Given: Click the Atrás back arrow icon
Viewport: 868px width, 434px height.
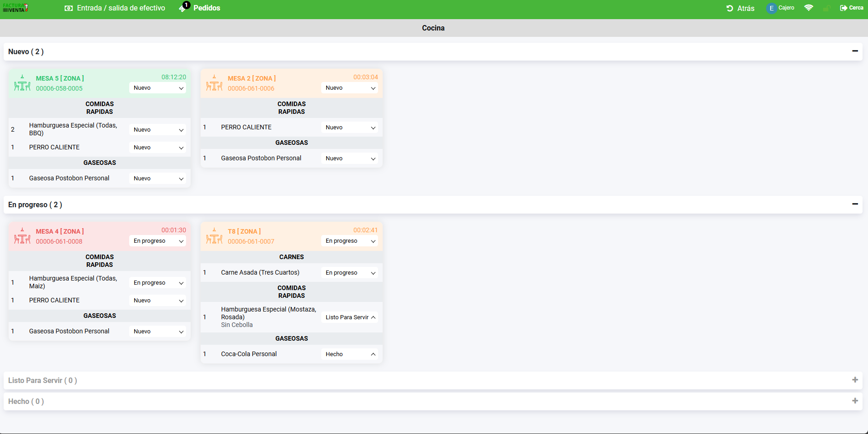Looking at the screenshot, I should tap(730, 8).
